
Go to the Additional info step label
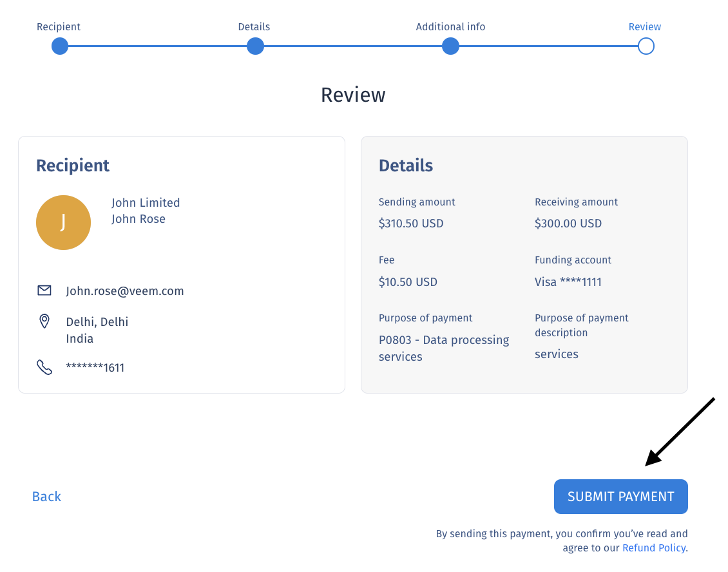point(450,27)
